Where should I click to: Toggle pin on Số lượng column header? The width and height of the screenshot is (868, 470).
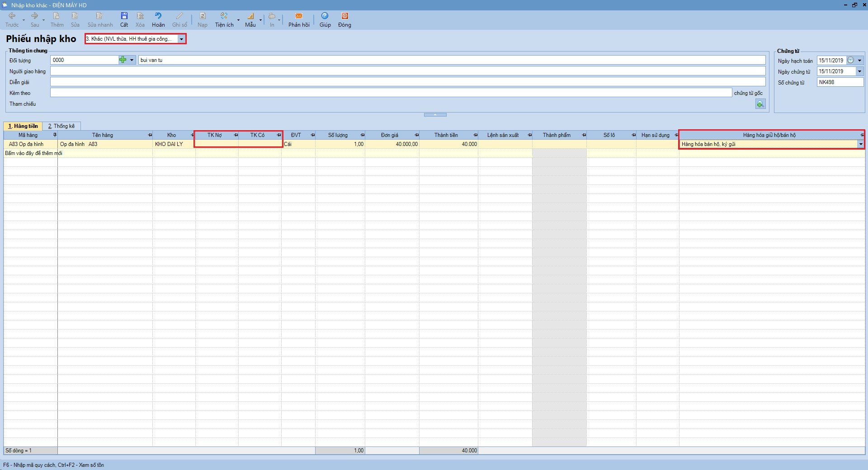point(362,135)
